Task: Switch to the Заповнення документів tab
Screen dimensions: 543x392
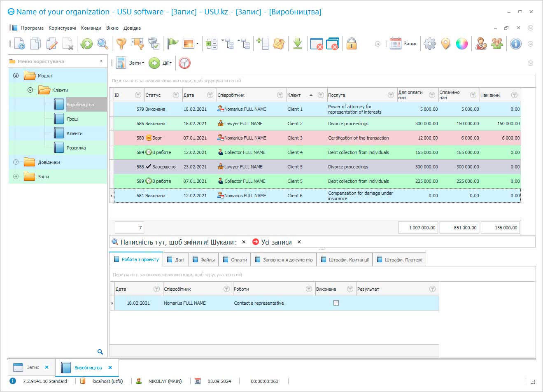Action: coord(284,260)
